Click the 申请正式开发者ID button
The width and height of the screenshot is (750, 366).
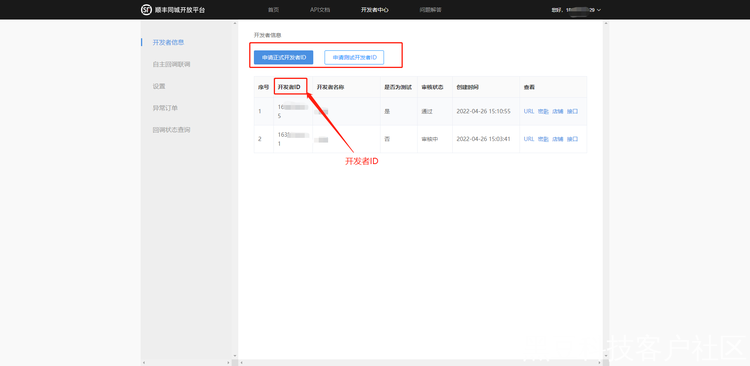pos(284,57)
